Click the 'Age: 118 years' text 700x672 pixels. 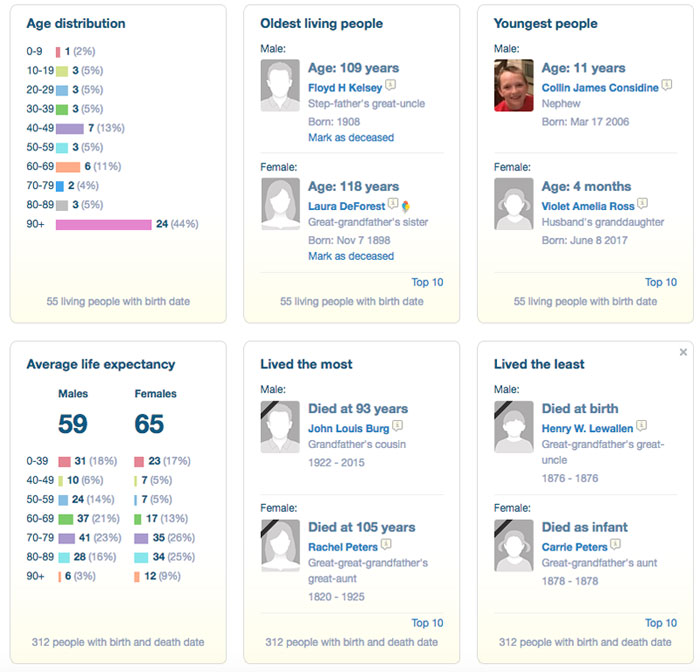[354, 187]
